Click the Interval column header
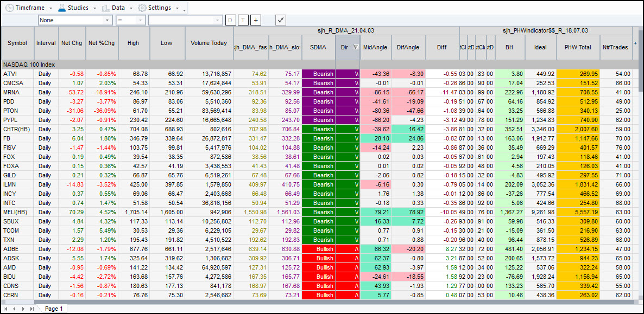Image resolution: width=644 pixels, height=314 pixels. [x=46, y=43]
